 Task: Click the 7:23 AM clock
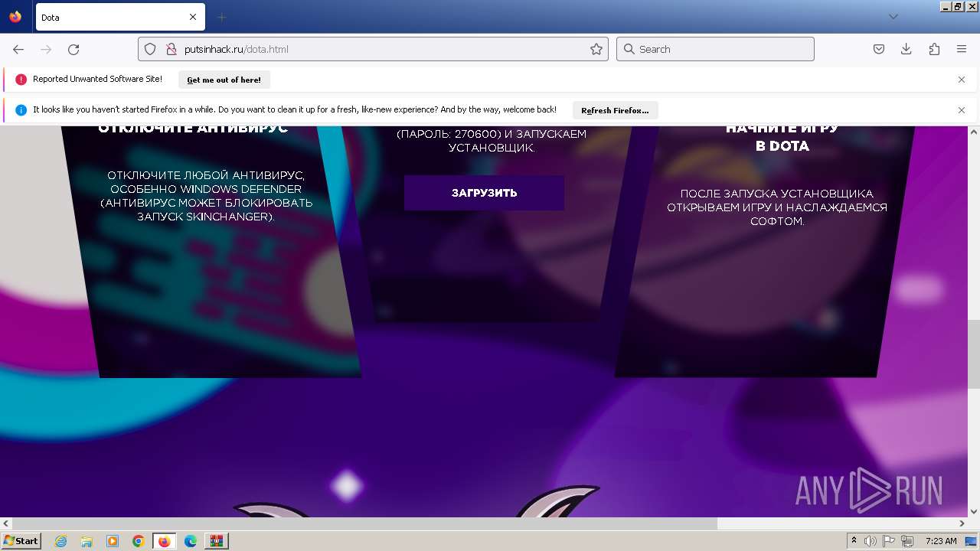(941, 541)
